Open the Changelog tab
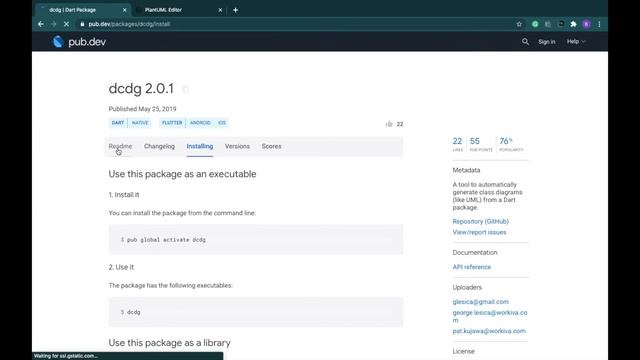640x360 pixels. [x=159, y=146]
